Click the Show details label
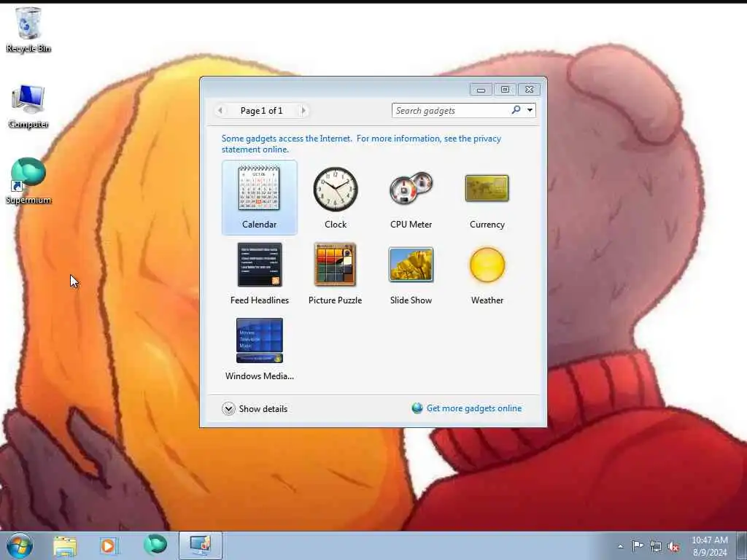Image resolution: width=747 pixels, height=560 pixels. [x=263, y=408]
